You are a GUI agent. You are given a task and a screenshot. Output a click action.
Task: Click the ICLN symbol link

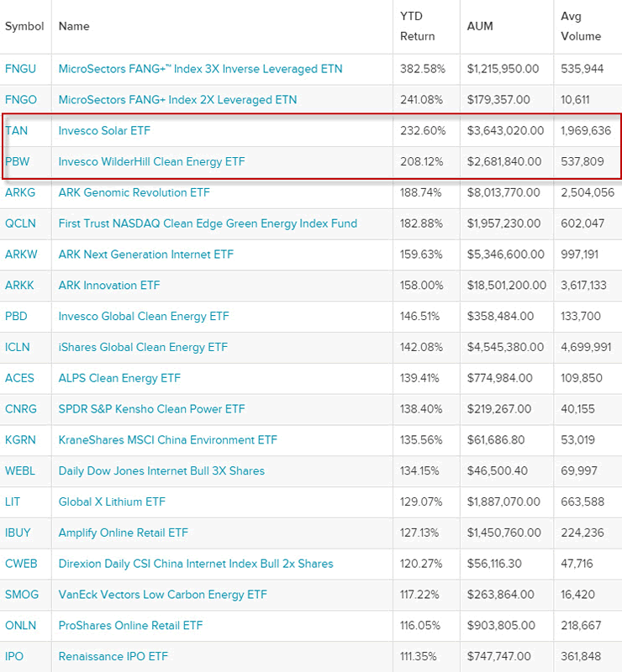[x=18, y=347]
